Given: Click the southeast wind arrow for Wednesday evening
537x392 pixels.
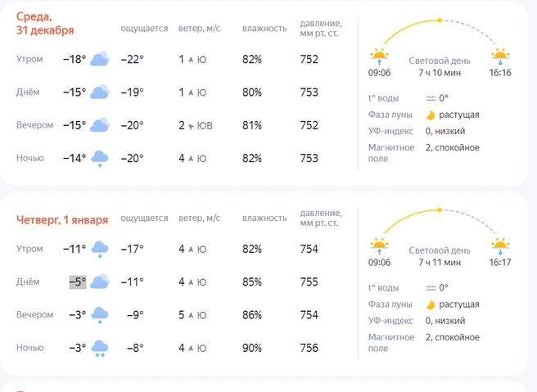Looking at the screenshot, I should click(191, 126).
